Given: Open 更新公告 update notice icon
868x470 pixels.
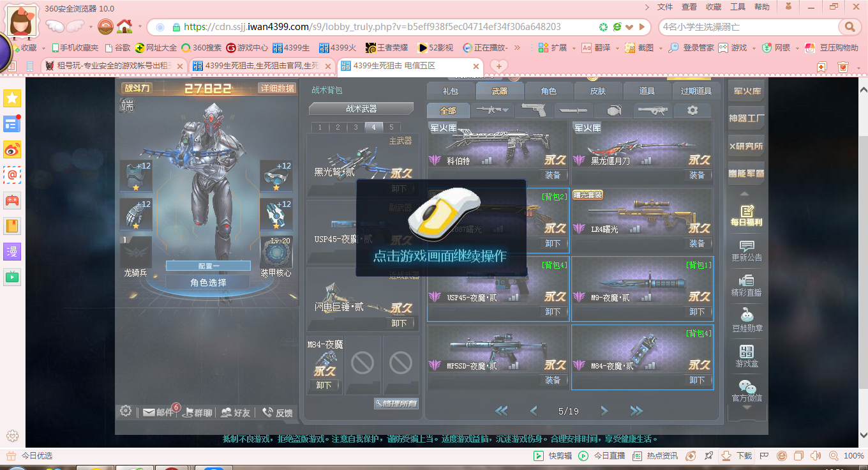Looking at the screenshot, I should [746, 250].
